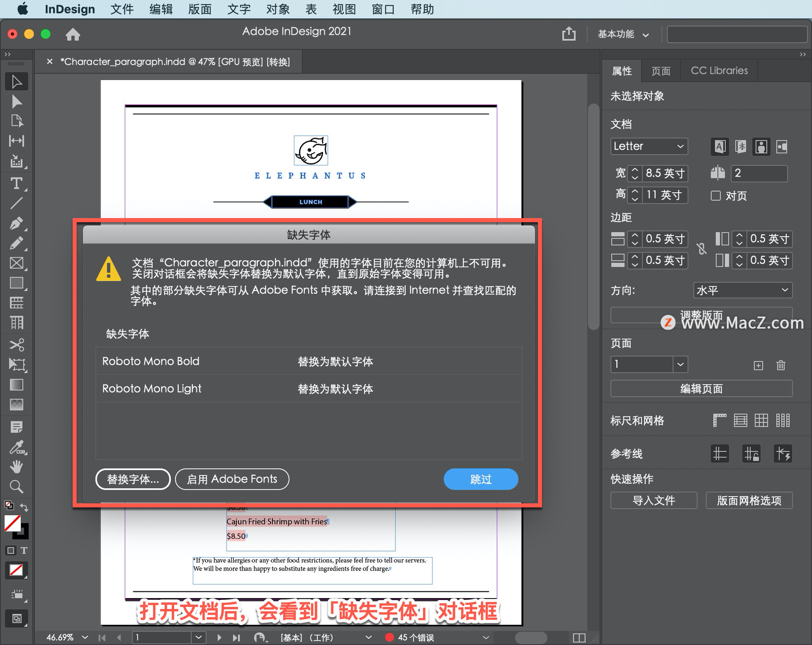This screenshot has height=645, width=812.
Task: Open the 45 个错误 preflight menu
Action: pos(486,637)
